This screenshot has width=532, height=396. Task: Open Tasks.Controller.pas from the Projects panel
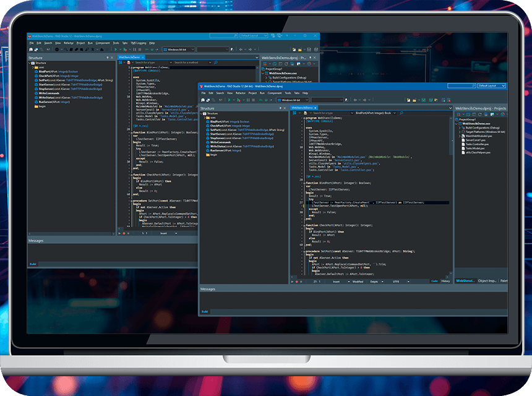(x=477, y=144)
